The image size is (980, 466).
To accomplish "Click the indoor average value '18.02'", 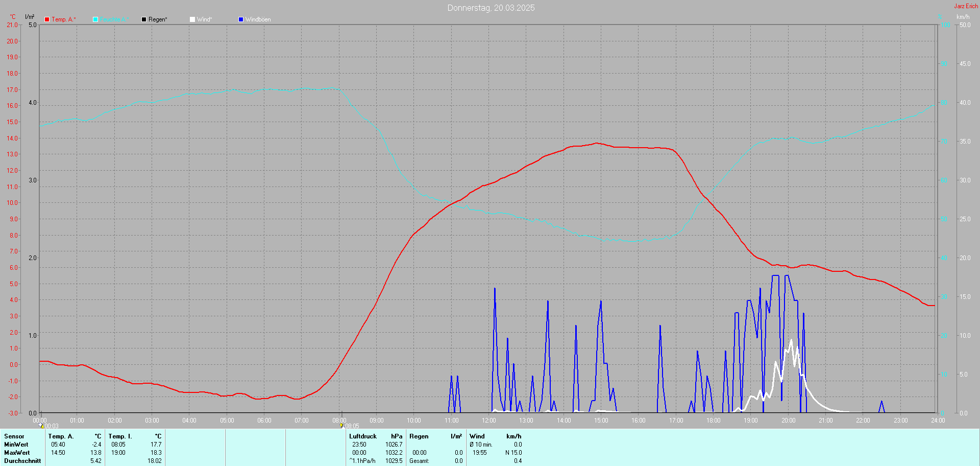I will pyautogui.click(x=155, y=461).
